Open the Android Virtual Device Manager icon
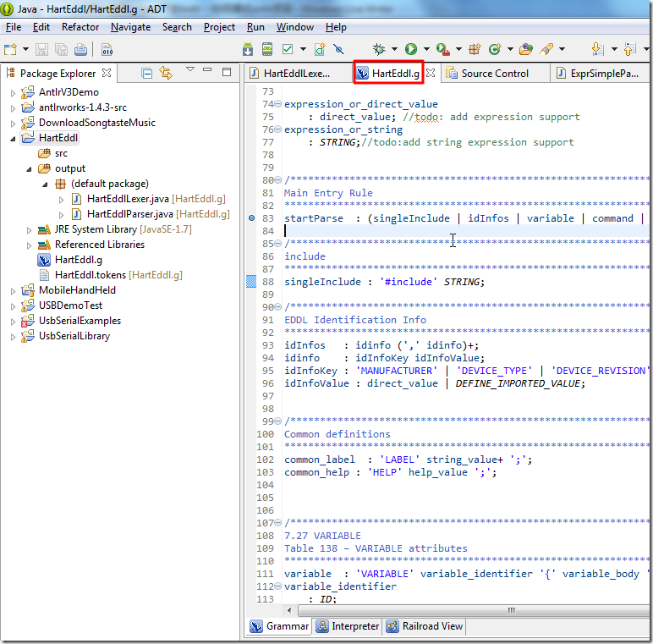653x644 pixels. 268,50
